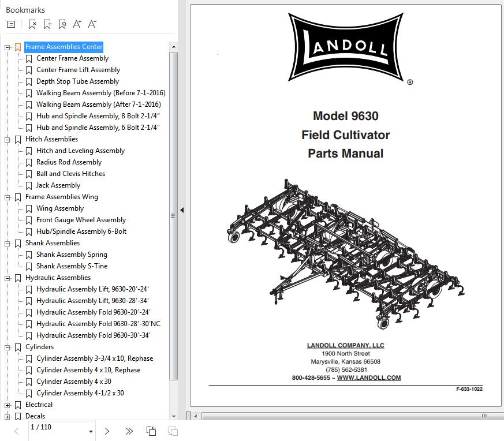This screenshot has width=504, height=441.
Task: Click bookmark icon beside Depth Stop Tube Assembly
Action: (x=29, y=82)
